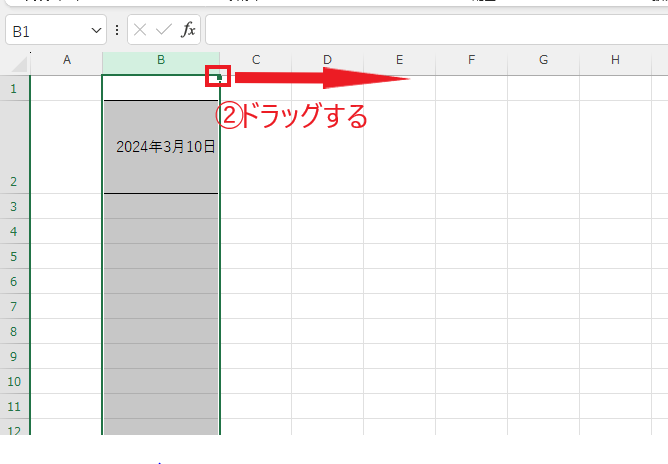Open the Insert Function fx button
The width and height of the screenshot is (668, 464).
pyautogui.click(x=188, y=30)
